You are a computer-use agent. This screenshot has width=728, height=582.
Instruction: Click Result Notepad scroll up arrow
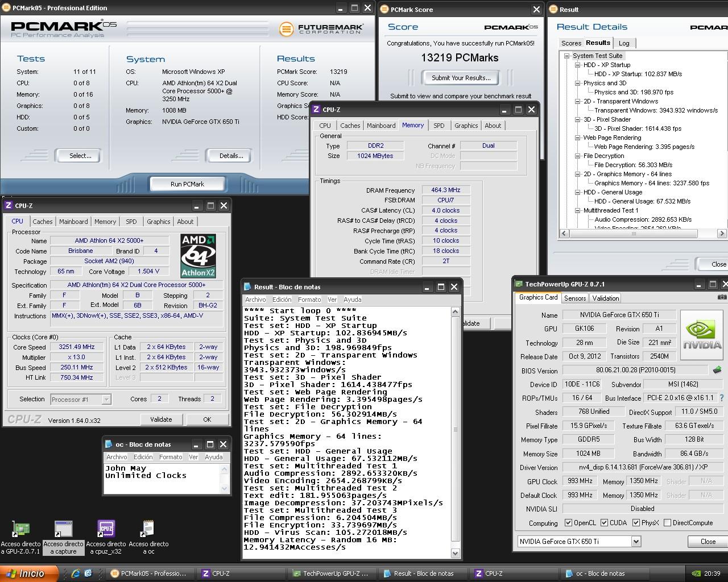(455, 311)
